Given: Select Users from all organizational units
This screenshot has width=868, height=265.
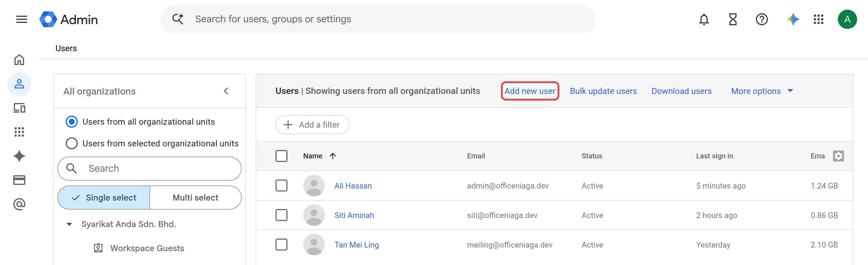Looking at the screenshot, I should [71, 122].
